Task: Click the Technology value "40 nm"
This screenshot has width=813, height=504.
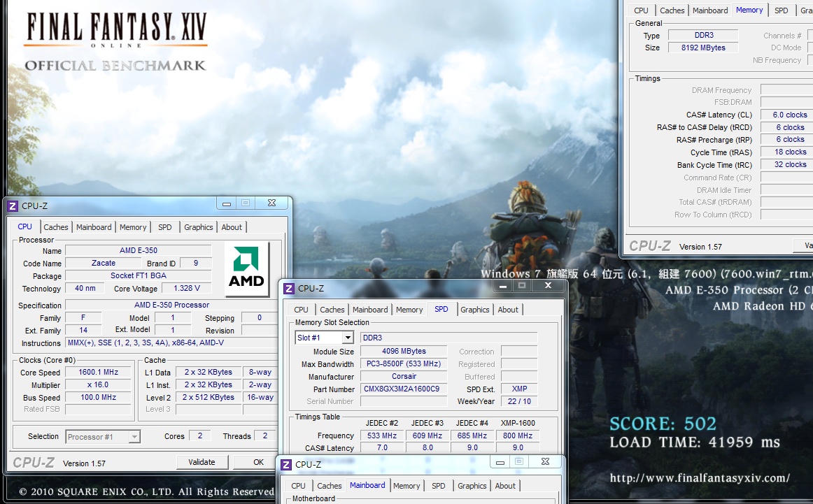Action: tap(85, 288)
